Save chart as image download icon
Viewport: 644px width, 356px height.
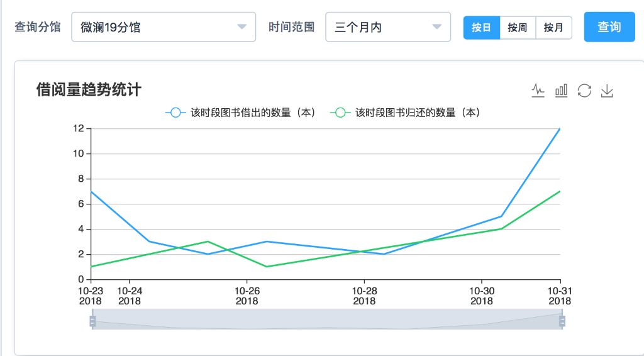click(607, 91)
